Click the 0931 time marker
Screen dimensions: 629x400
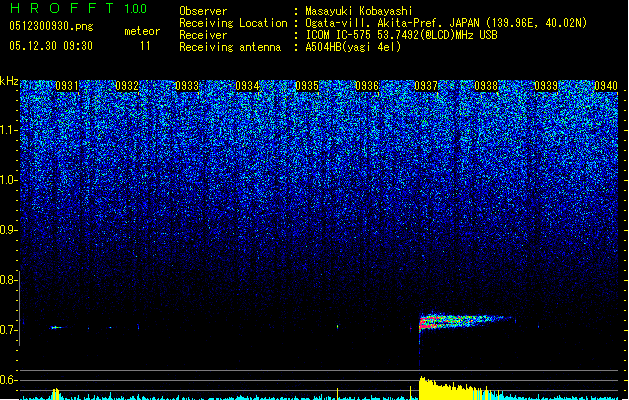coord(67,86)
